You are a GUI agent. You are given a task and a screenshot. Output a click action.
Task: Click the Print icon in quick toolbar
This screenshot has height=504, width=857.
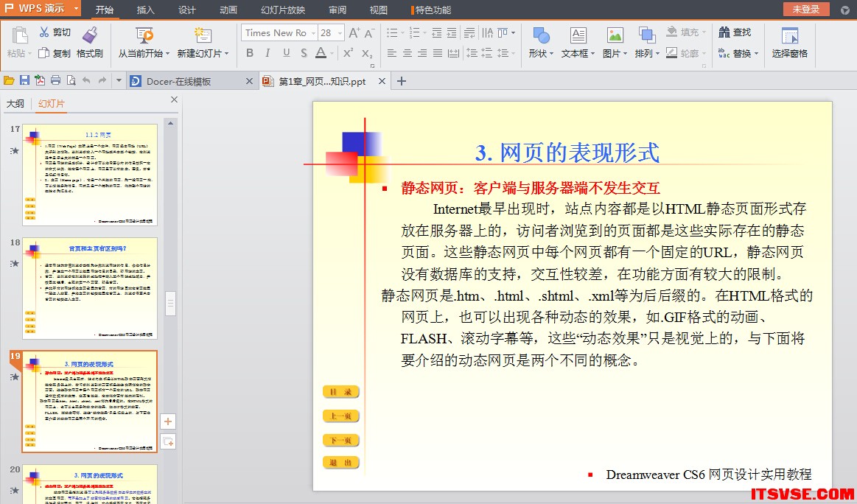(55, 81)
